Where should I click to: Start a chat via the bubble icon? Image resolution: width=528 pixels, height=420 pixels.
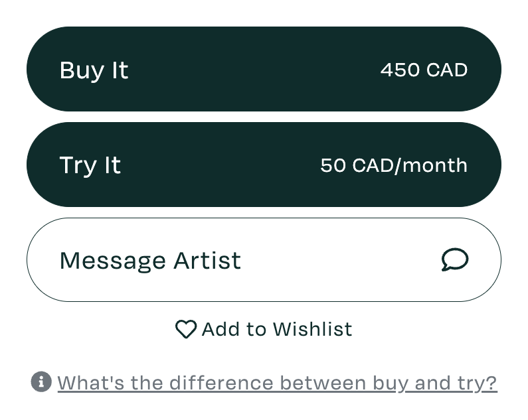(455, 260)
